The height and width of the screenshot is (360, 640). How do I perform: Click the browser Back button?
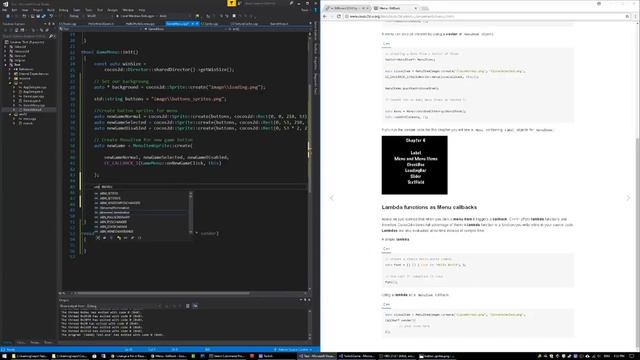point(325,16)
